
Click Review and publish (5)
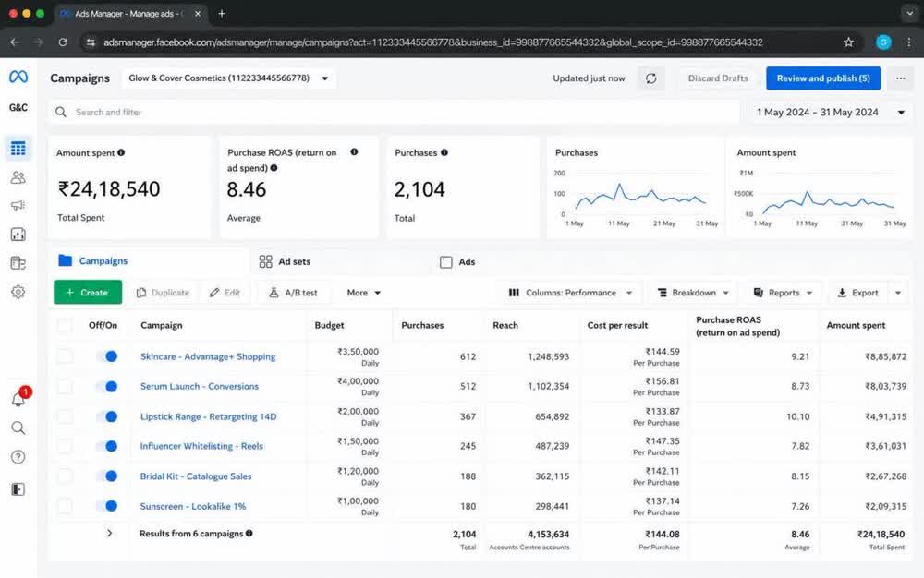point(823,78)
